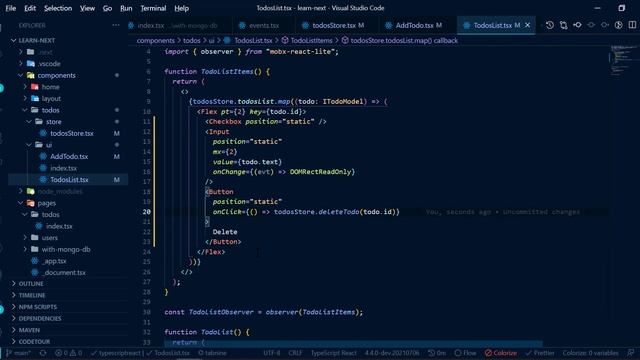The image size is (640, 360).
Task: Open the View menu
Action: tap(87, 8)
